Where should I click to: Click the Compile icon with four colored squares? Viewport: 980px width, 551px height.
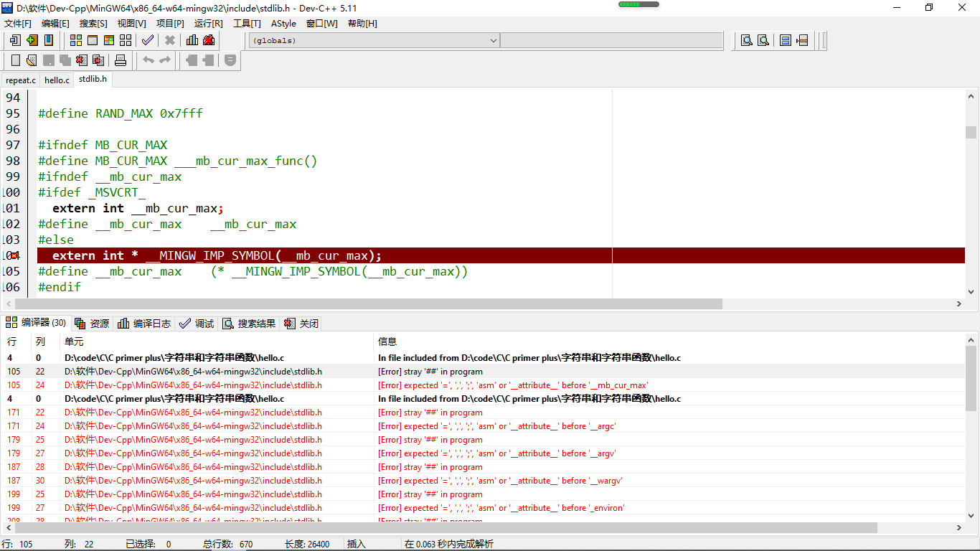[76, 40]
